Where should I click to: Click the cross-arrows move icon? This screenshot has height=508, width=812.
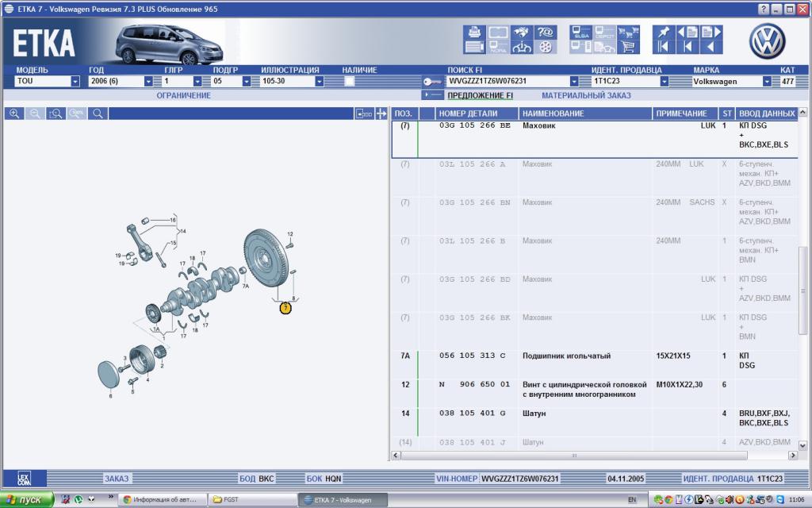381,114
